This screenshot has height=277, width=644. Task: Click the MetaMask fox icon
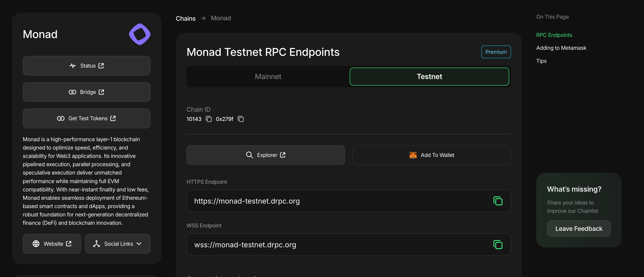413,155
